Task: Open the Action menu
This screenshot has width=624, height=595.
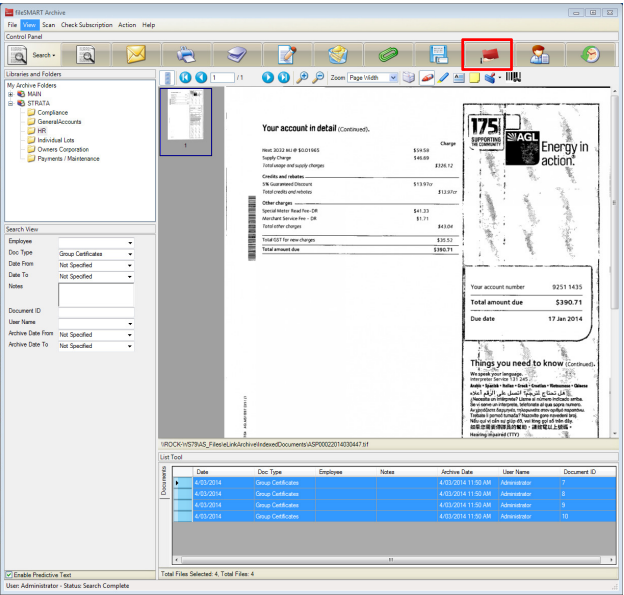Action: coord(127,25)
